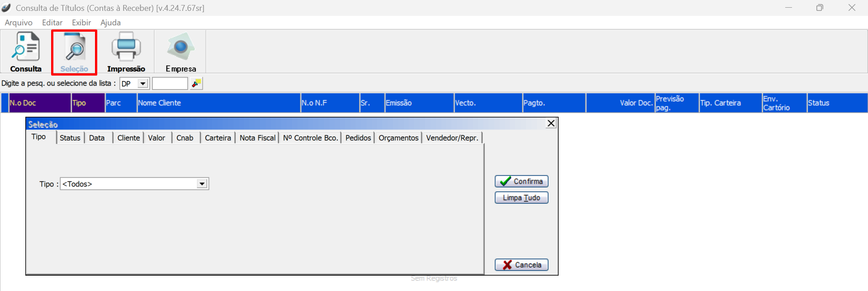Click the search key icon beside search field
Image resolution: width=868 pixels, height=291 pixels.
196,83
